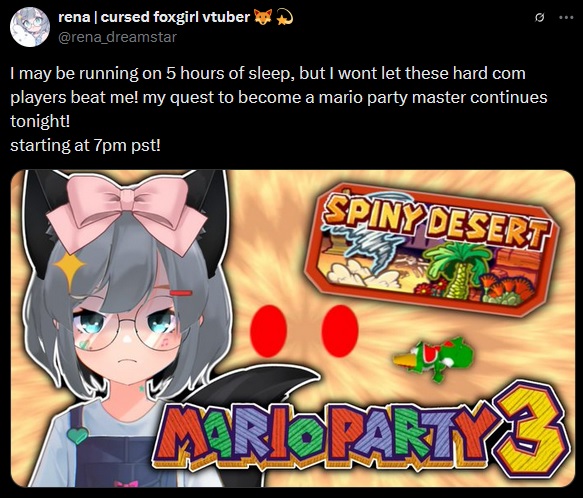Click the character's round glasses
Image resolution: width=583 pixels, height=498 pixels.
point(128,327)
